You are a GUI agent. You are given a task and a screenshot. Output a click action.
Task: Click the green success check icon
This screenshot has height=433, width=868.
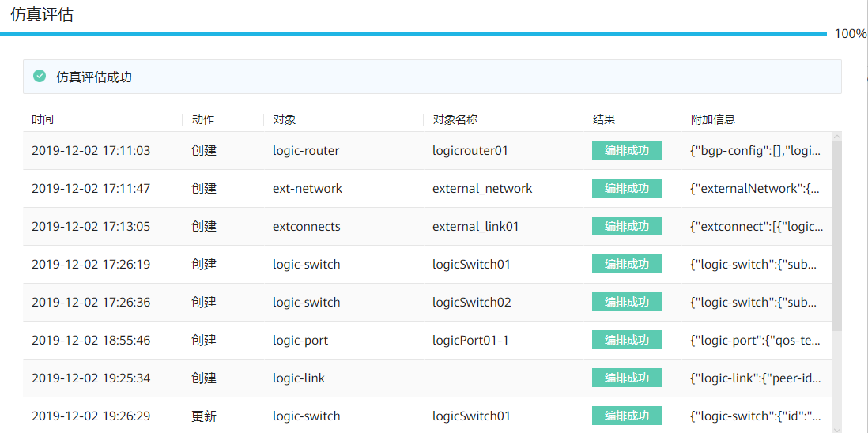[x=40, y=77]
